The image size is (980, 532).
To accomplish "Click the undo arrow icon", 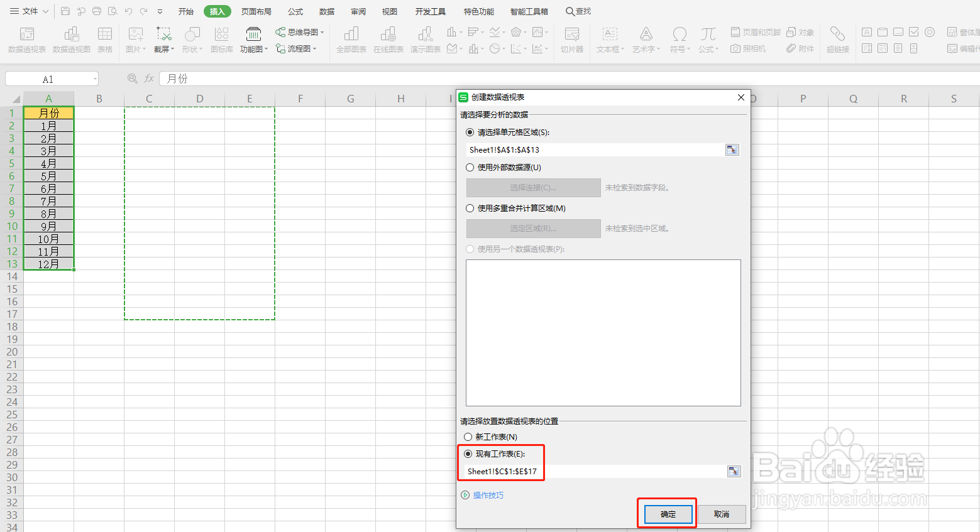I will point(128,11).
